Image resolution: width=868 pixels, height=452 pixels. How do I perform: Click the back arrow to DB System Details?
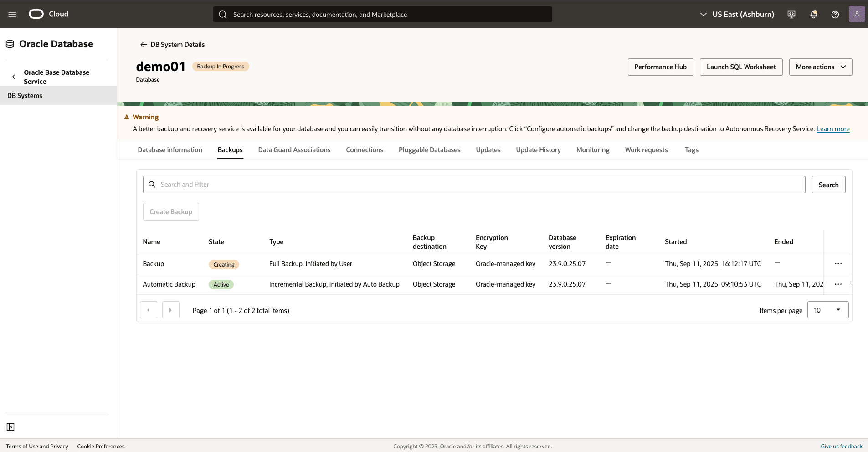click(x=143, y=44)
